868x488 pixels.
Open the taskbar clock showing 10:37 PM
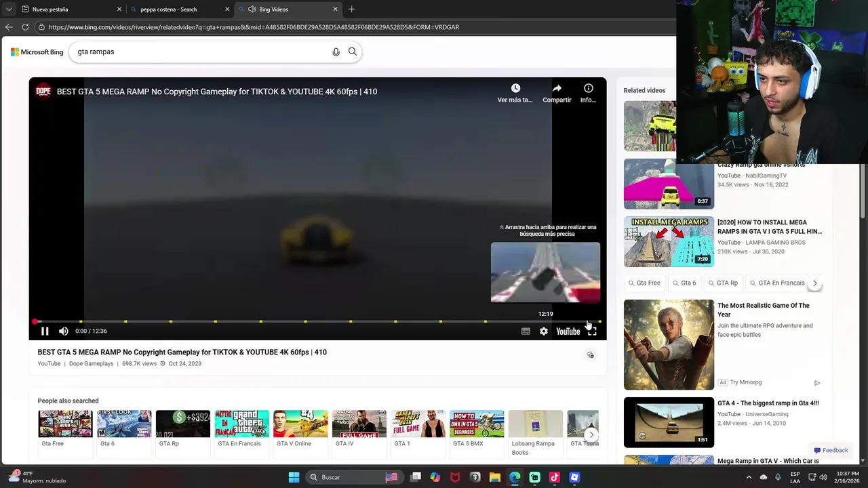click(x=847, y=477)
